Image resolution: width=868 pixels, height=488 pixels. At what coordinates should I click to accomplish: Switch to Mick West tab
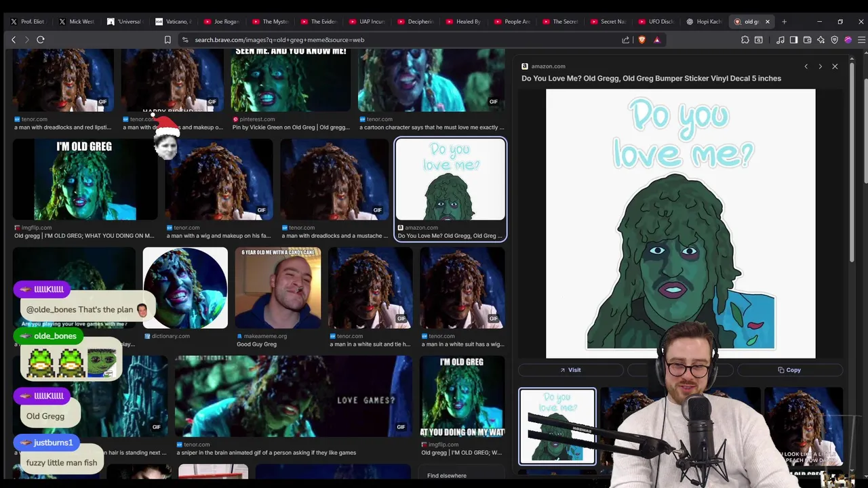77,22
